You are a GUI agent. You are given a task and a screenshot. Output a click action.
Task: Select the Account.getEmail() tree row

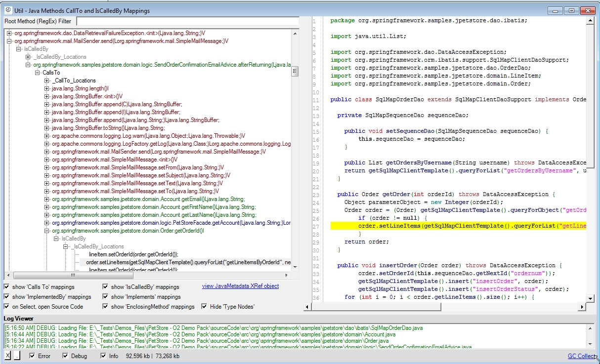[148, 199]
